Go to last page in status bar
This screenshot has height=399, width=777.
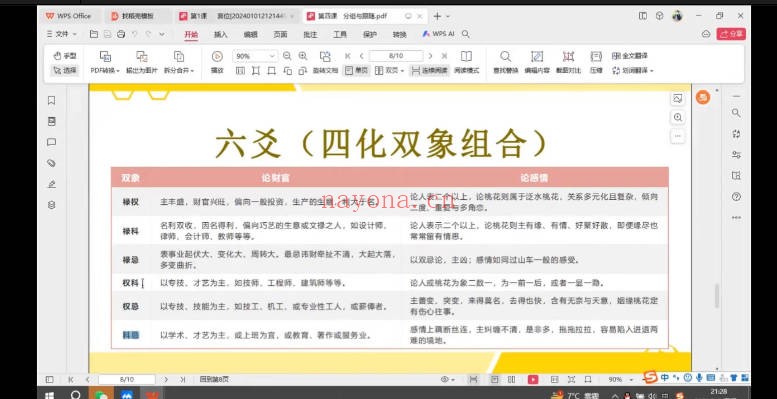182,380
